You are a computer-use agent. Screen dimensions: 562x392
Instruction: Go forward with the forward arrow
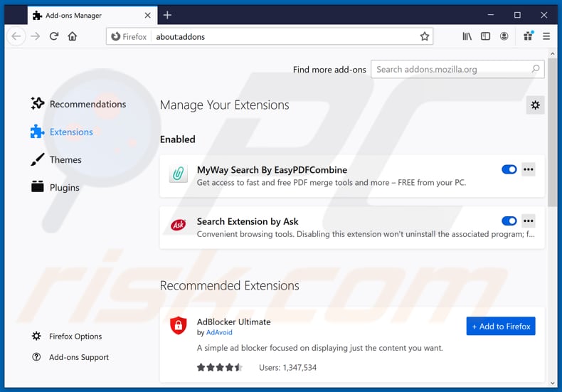(35, 36)
